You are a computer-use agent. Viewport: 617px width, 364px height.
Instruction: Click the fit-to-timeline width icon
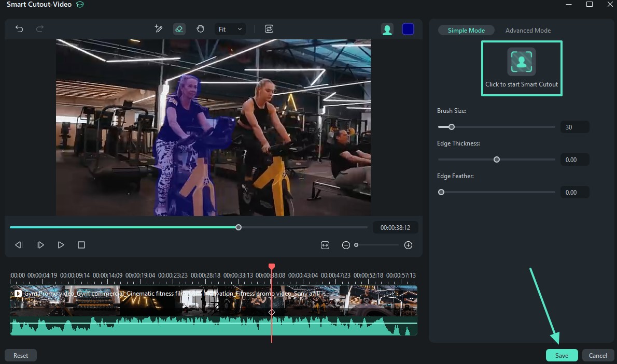[x=325, y=245]
